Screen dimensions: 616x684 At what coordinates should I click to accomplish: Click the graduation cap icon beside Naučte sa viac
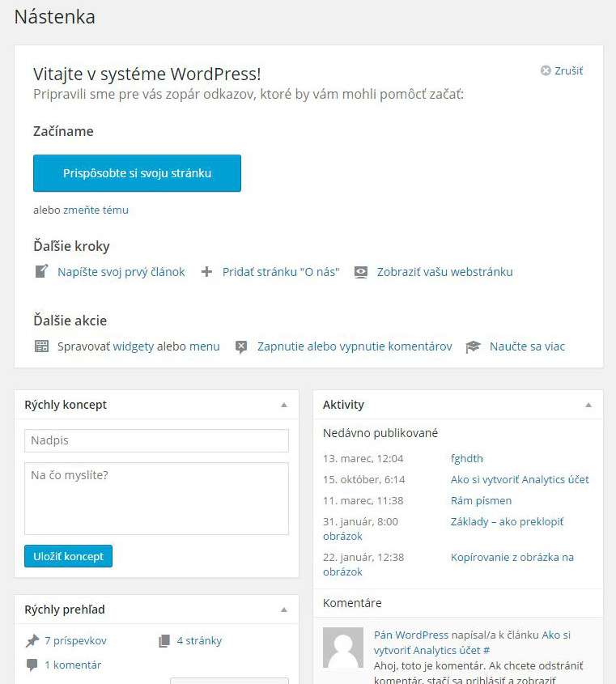(473, 346)
